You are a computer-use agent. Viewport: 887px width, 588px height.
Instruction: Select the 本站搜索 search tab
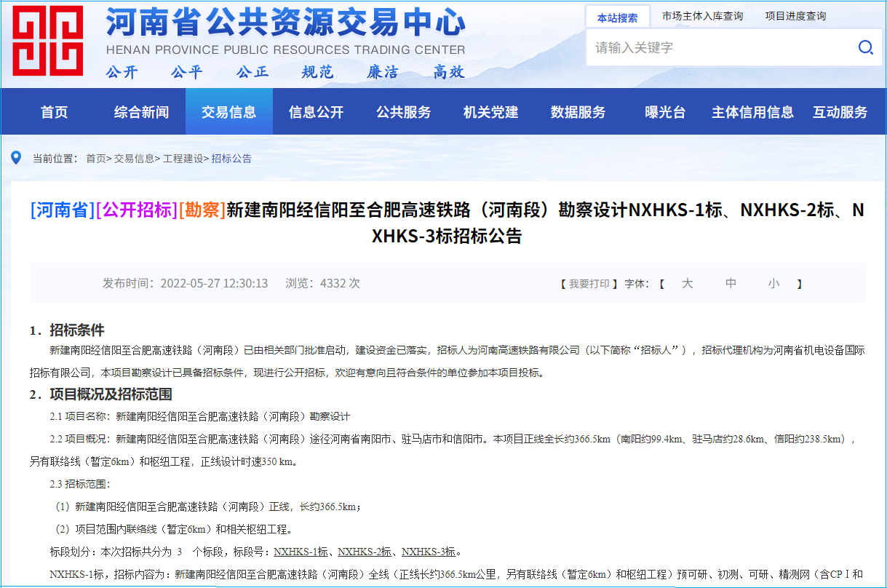[x=617, y=17]
